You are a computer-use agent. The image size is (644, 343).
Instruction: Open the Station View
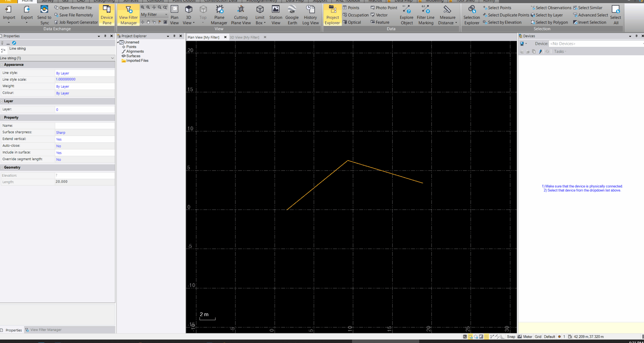275,14
